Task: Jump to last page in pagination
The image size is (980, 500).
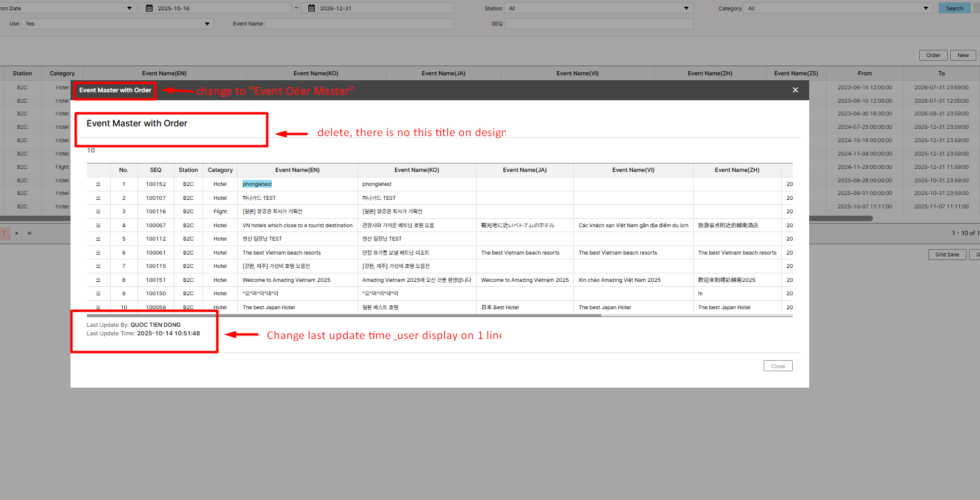Action: pyautogui.click(x=30, y=233)
